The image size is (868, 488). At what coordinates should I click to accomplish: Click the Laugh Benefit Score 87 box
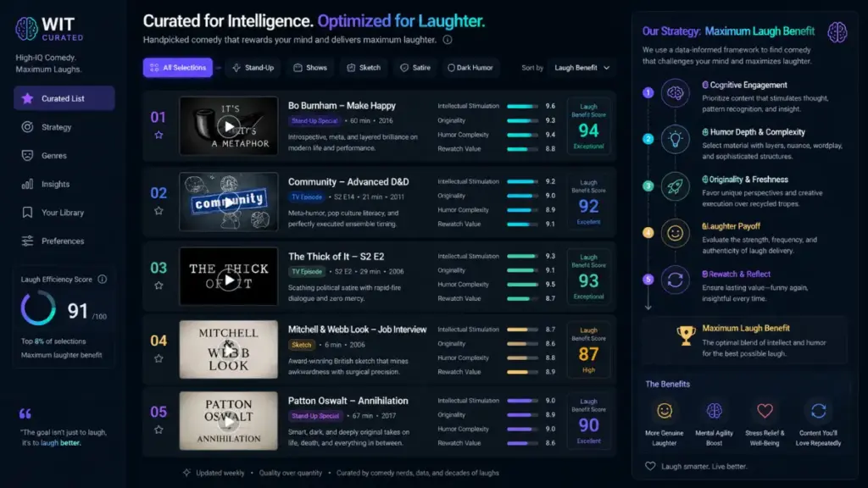(x=588, y=350)
